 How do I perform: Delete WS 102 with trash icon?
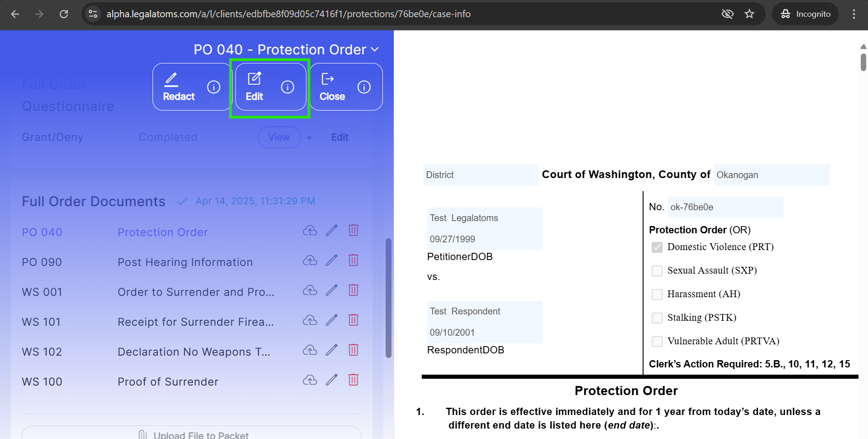[353, 350]
